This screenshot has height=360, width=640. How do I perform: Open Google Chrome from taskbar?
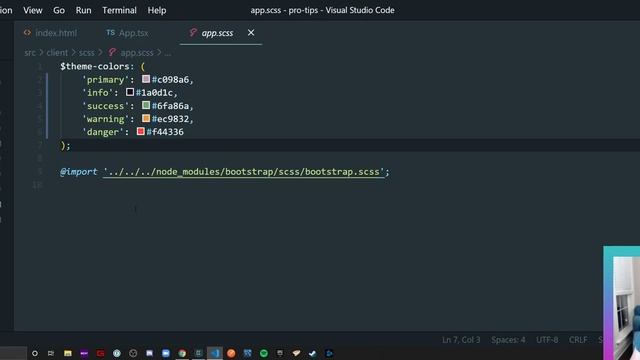[182, 353]
